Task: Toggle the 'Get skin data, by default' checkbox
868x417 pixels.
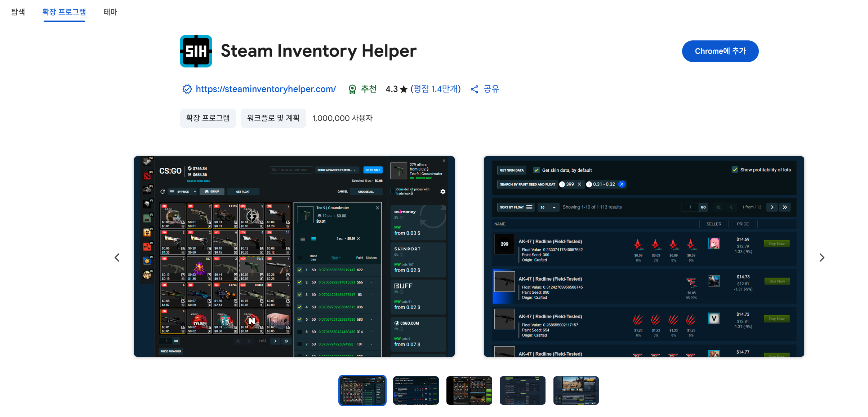Action: click(537, 170)
